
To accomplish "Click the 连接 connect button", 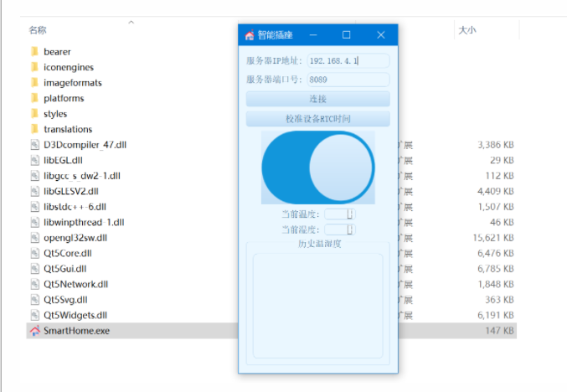I will (318, 99).
